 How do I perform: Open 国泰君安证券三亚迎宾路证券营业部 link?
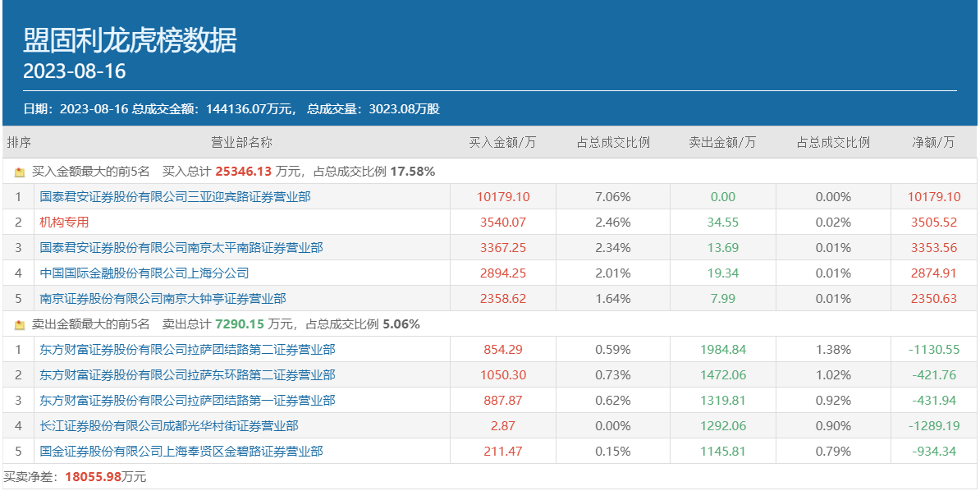tap(175, 197)
